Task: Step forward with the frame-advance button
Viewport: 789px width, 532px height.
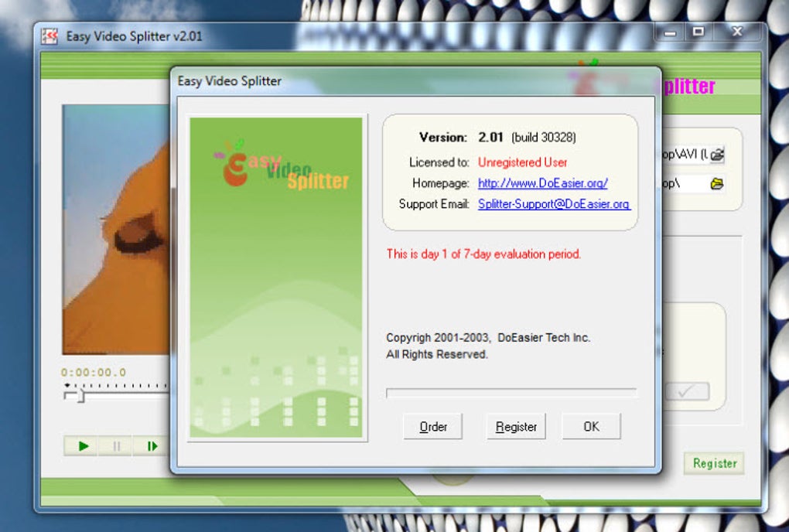Action: click(x=151, y=446)
